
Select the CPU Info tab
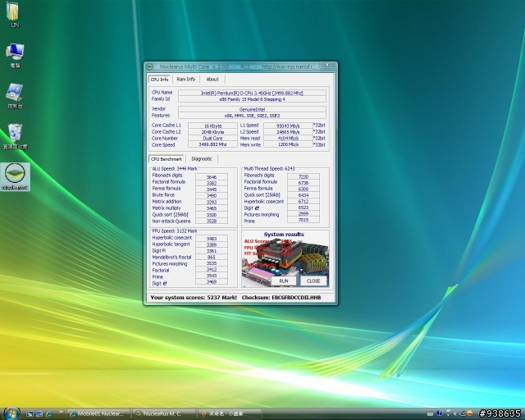(x=159, y=80)
